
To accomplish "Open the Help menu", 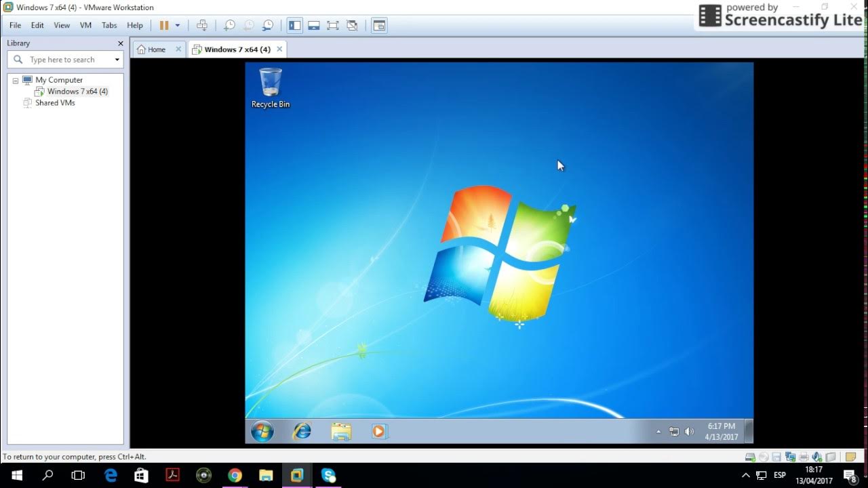I will tap(135, 25).
